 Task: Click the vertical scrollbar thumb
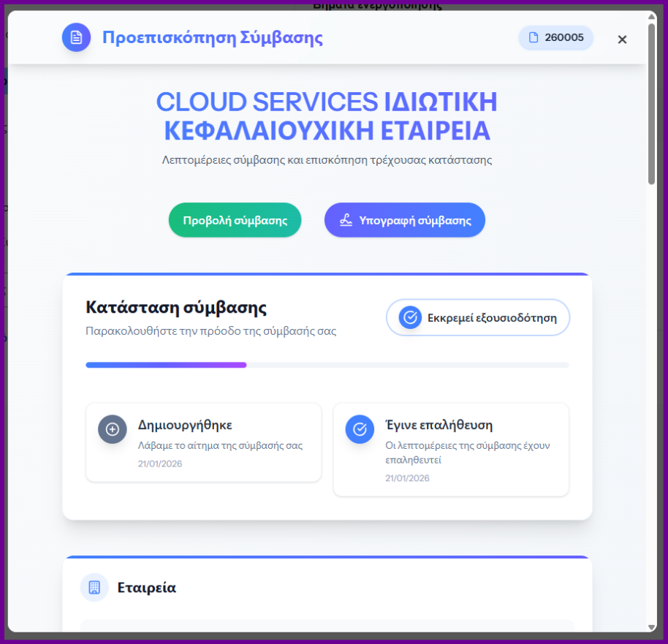pos(652,102)
